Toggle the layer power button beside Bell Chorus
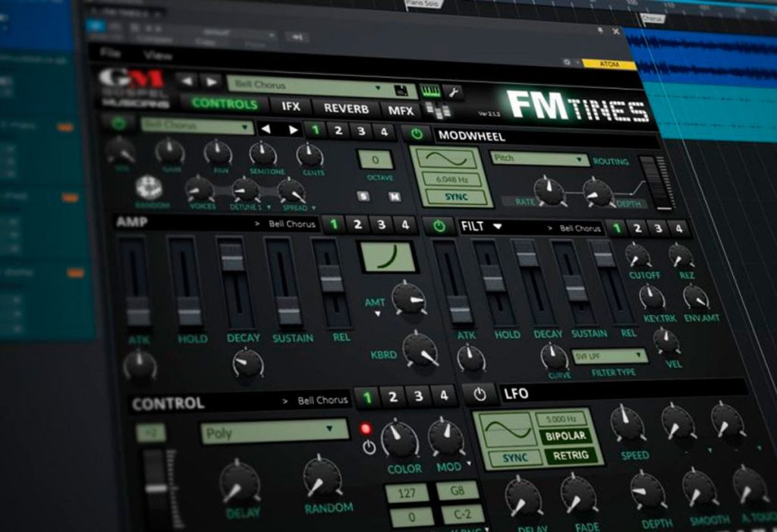 coord(118,123)
